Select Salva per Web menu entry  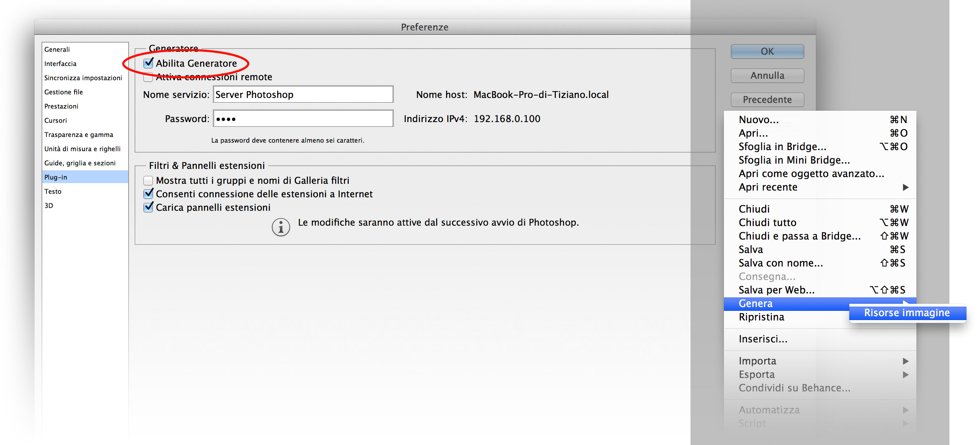click(776, 290)
